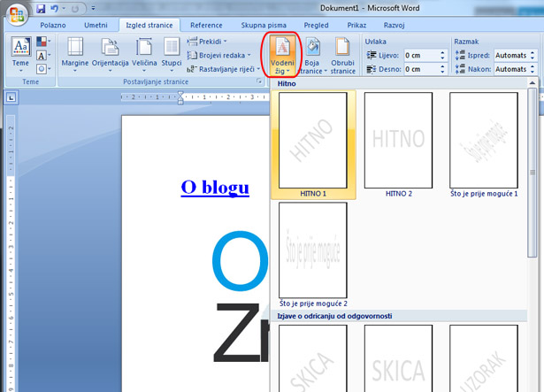Viewport: 544px width, 392px height.
Task: Switch to the Reference tab
Action: 206,26
